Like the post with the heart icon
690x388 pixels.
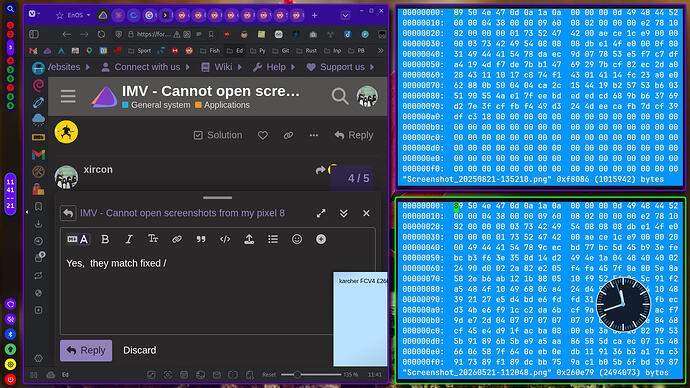[x=263, y=135]
